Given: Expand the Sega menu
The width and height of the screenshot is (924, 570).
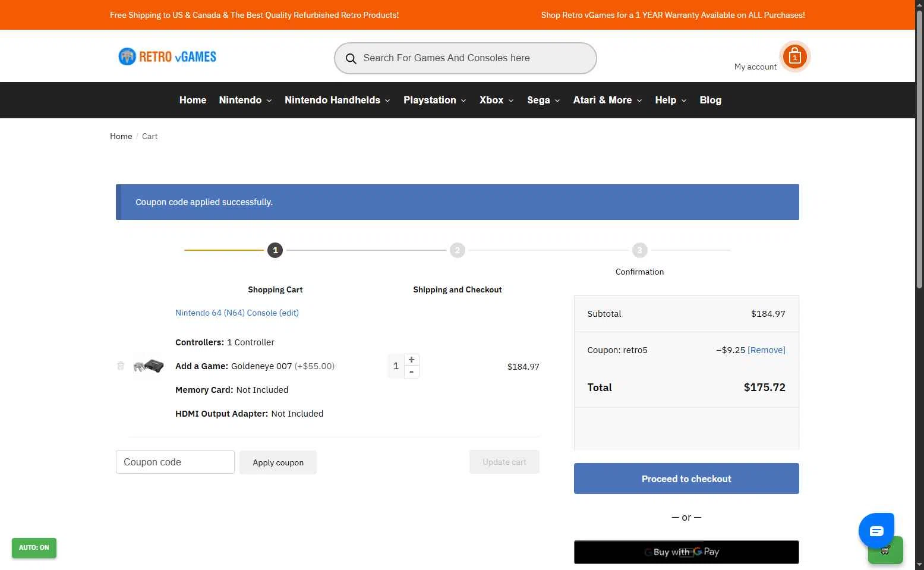Looking at the screenshot, I should [x=544, y=100].
